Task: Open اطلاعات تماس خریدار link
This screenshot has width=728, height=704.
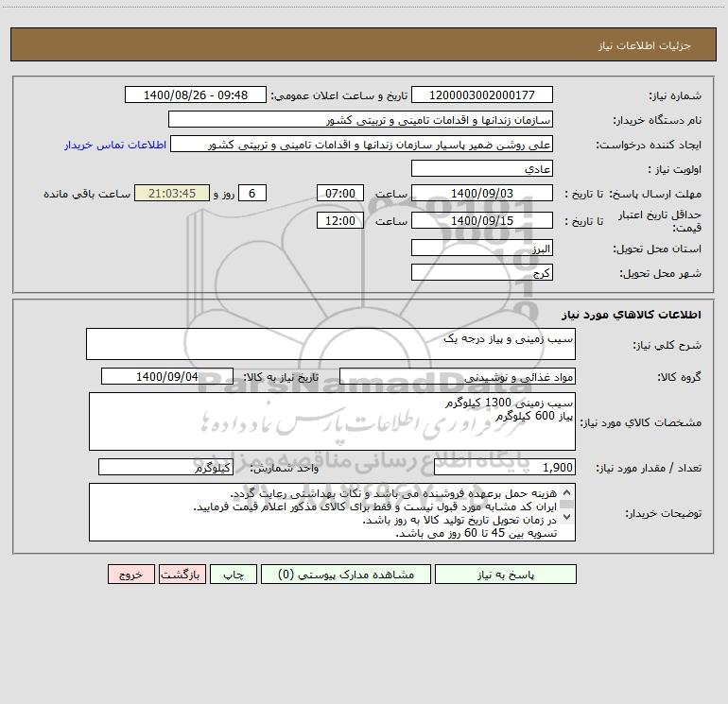Action: (115, 145)
